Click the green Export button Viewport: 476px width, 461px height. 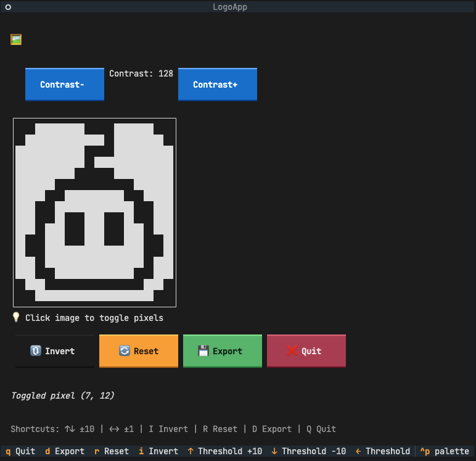(223, 351)
